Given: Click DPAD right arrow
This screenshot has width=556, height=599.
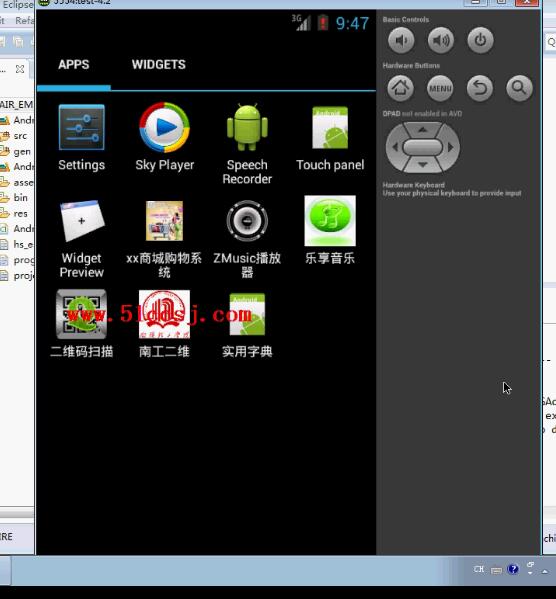Looking at the screenshot, I should [x=451, y=147].
